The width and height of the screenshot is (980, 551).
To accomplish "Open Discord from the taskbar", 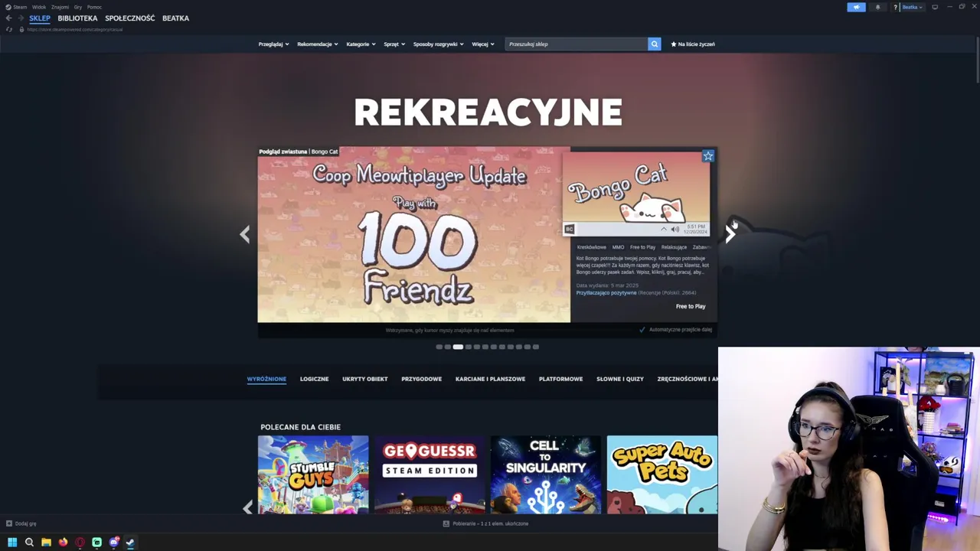I will click(x=114, y=543).
